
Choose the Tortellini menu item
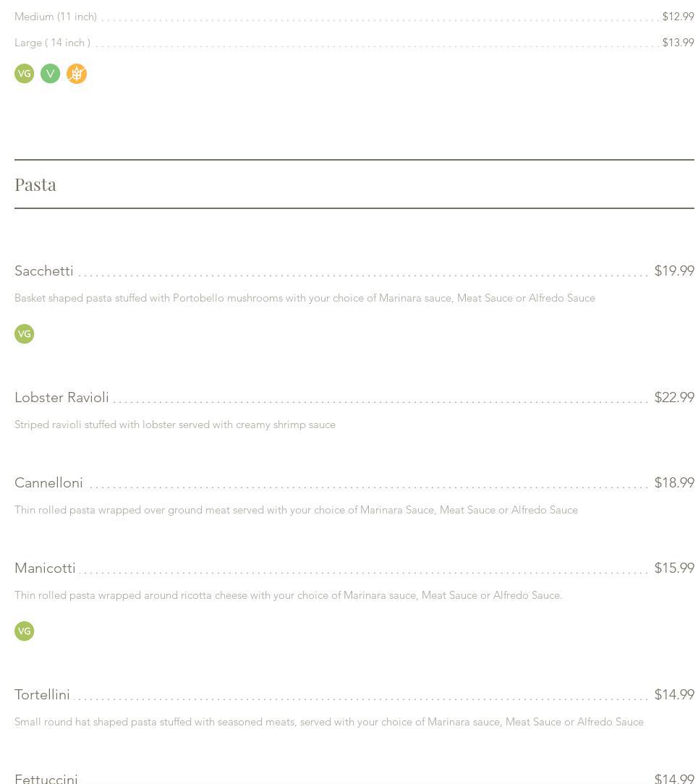pos(42,695)
